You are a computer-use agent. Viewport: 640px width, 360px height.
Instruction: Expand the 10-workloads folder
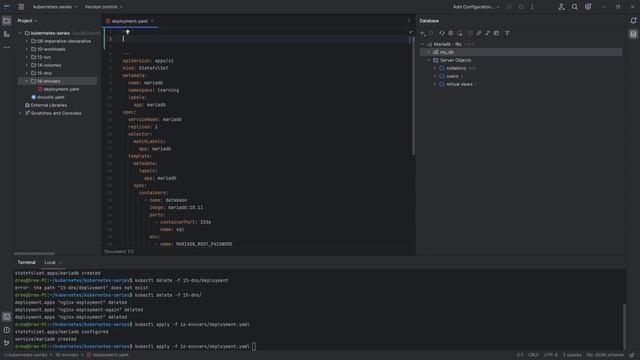[27, 49]
